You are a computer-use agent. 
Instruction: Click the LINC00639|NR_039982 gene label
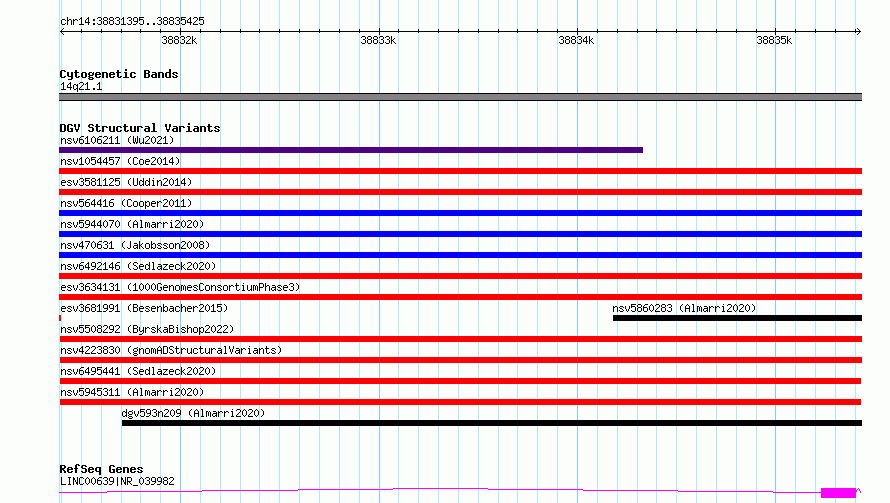[x=117, y=481]
